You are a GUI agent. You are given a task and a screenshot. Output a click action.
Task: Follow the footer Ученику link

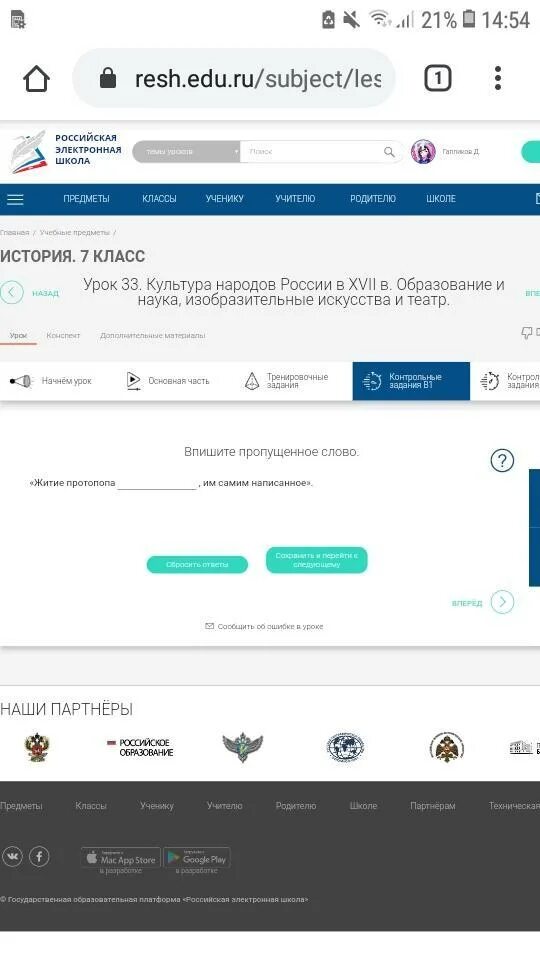click(x=157, y=806)
